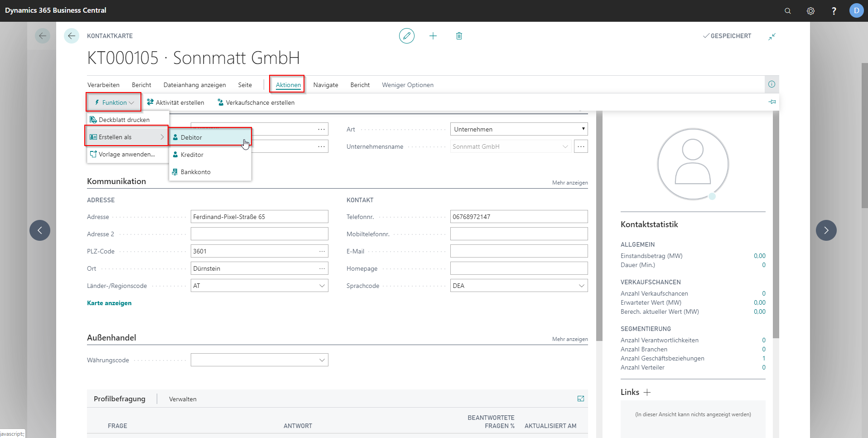The height and width of the screenshot is (438, 868).
Task: Click back arrow next to Kontaktkarte
Action: [x=72, y=36]
